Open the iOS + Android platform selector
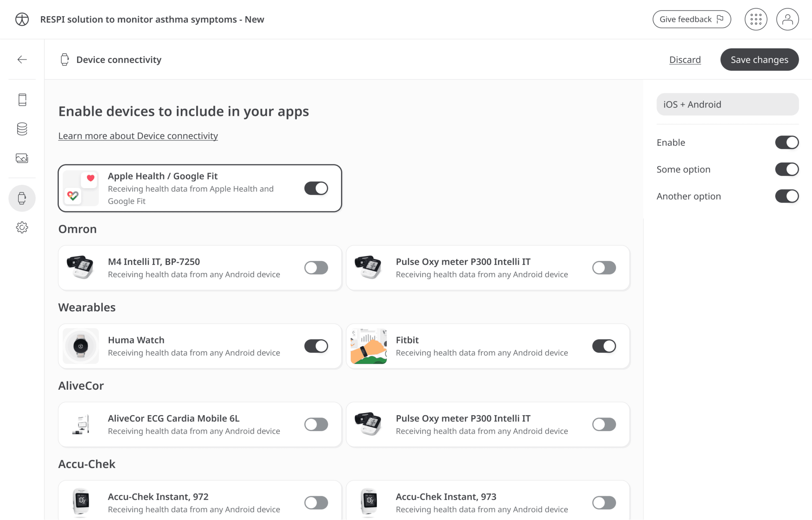 click(x=727, y=104)
